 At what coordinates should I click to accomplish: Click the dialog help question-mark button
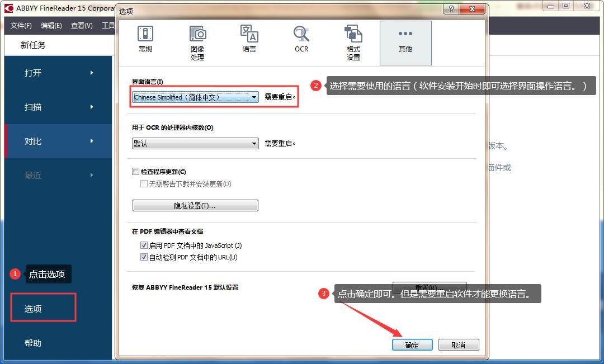(x=451, y=9)
